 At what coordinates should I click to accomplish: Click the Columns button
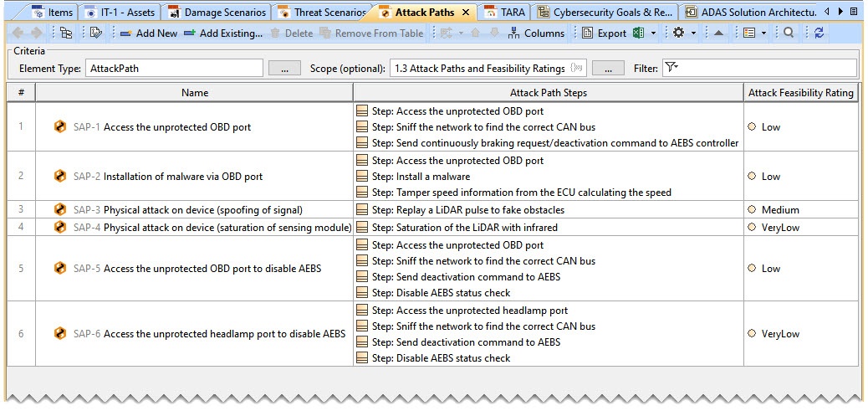[x=538, y=33]
